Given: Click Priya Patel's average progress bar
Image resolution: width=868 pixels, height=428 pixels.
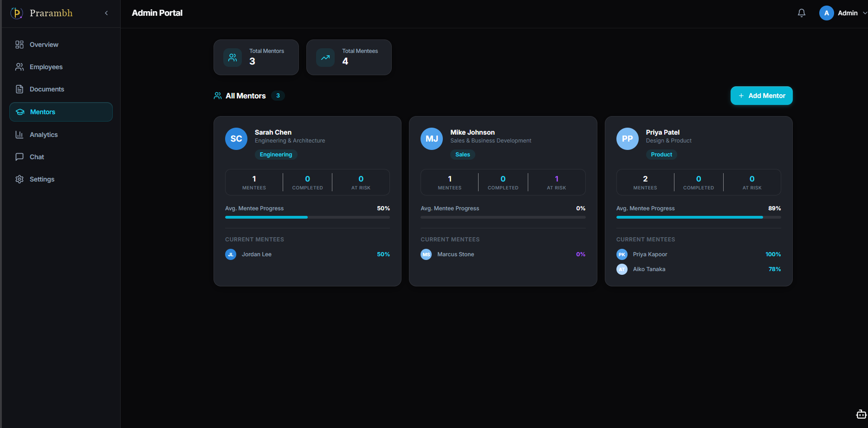Looking at the screenshot, I should point(699,217).
